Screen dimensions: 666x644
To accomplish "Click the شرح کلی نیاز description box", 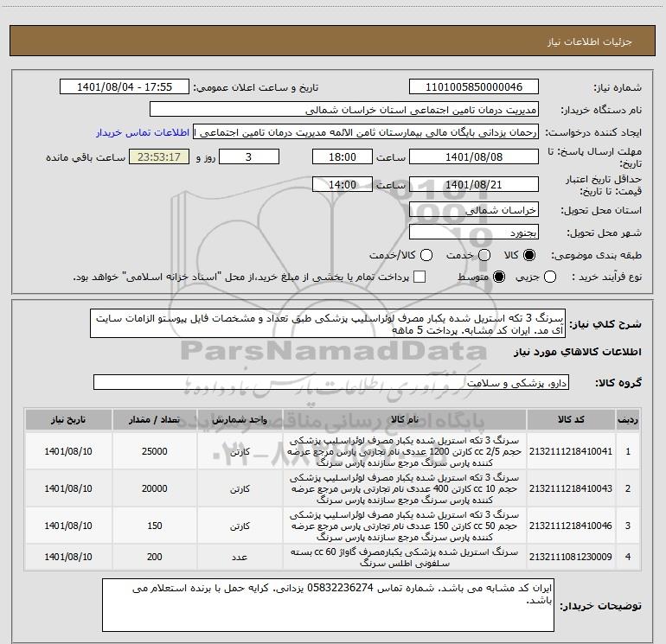I will click(x=328, y=323).
